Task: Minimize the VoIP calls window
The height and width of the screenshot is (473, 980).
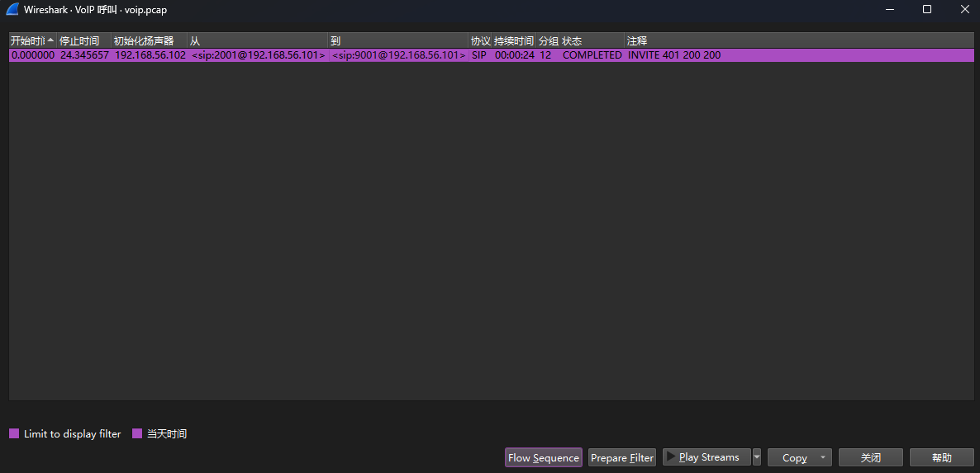Action: pos(891,9)
